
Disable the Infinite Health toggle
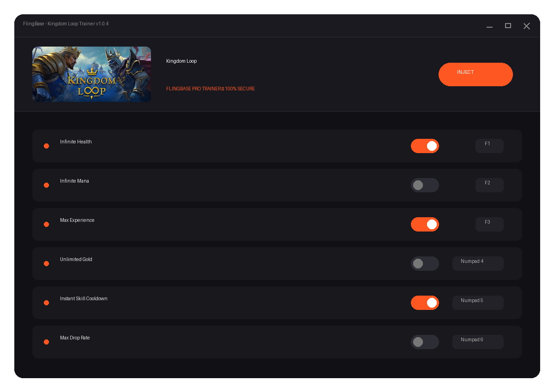point(425,146)
